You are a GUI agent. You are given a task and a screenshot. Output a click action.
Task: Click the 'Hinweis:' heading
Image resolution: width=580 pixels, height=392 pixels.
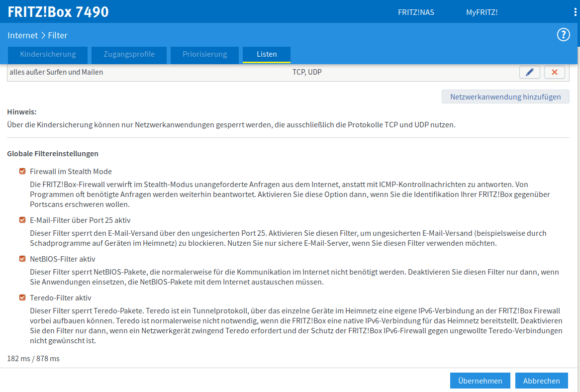coord(22,112)
